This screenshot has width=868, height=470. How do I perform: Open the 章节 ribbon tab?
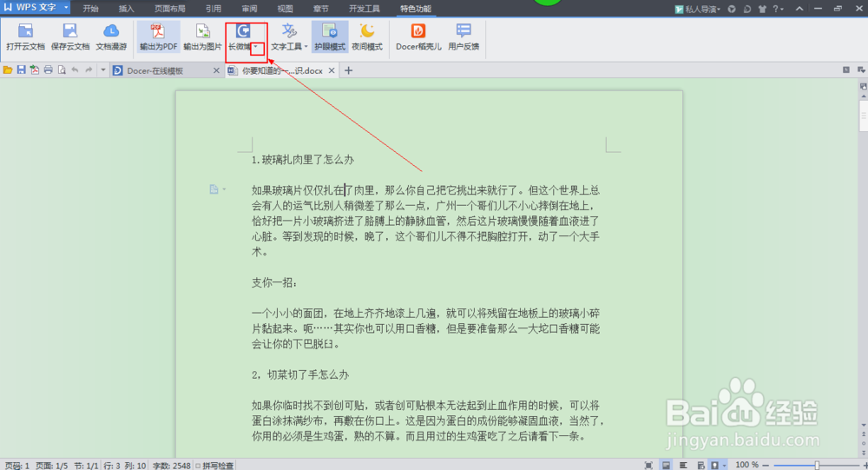pos(320,9)
